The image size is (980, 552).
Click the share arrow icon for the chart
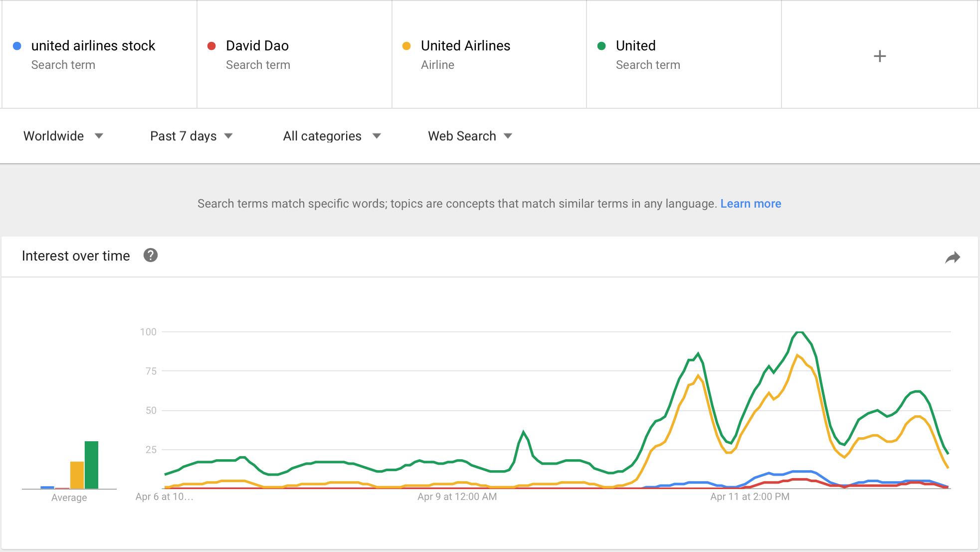[x=953, y=258]
